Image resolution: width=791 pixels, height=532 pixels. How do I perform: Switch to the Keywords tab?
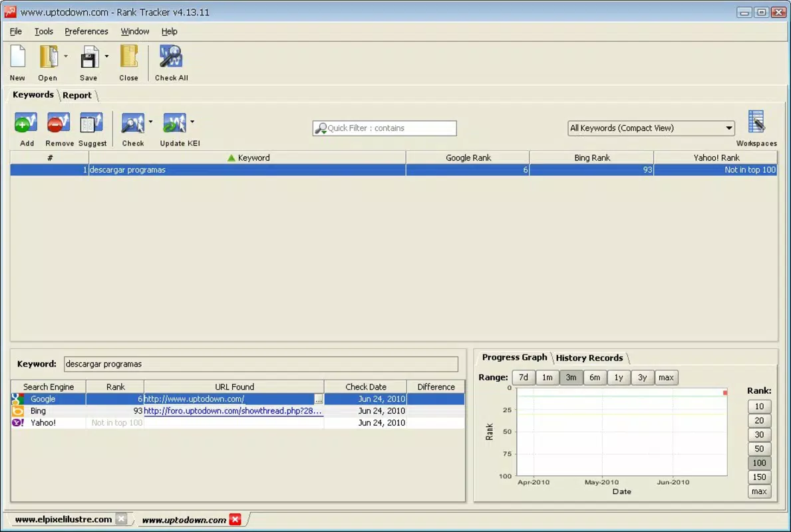point(33,95)
